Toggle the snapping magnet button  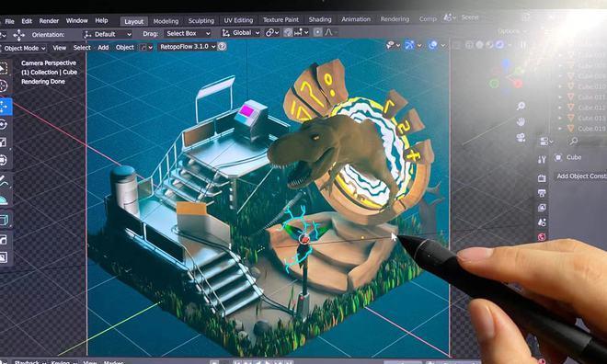(x=288, y=32)
